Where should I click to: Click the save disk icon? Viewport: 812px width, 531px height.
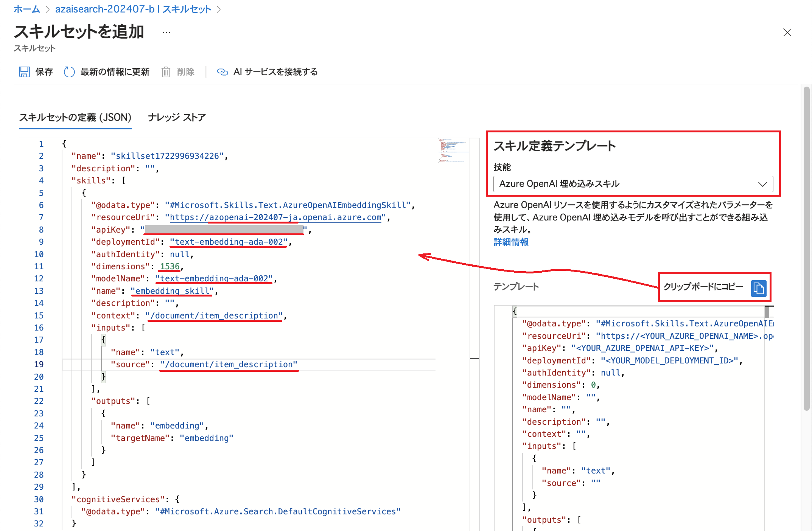(x=24, y=72)
